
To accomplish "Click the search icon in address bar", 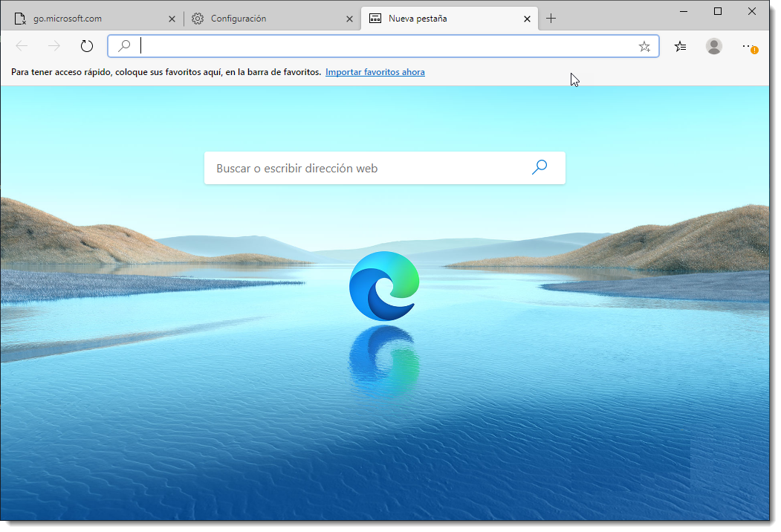I will tap(124, 46).
